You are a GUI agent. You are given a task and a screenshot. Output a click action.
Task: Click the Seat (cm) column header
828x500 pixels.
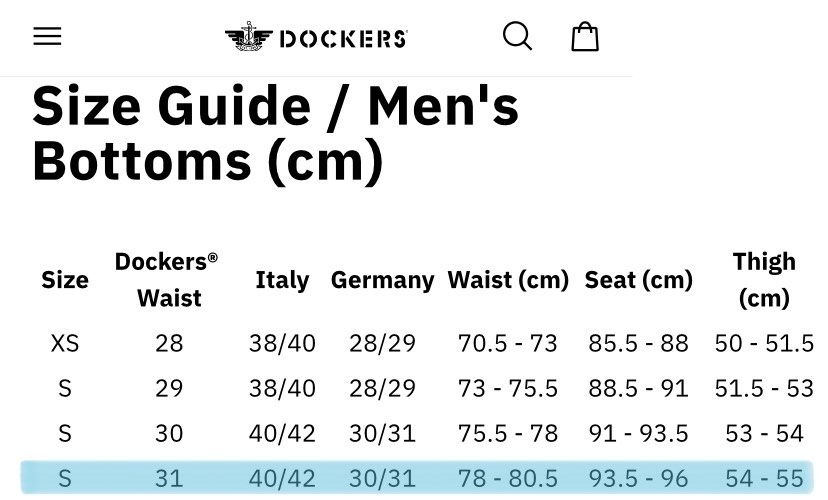[638, 280]
